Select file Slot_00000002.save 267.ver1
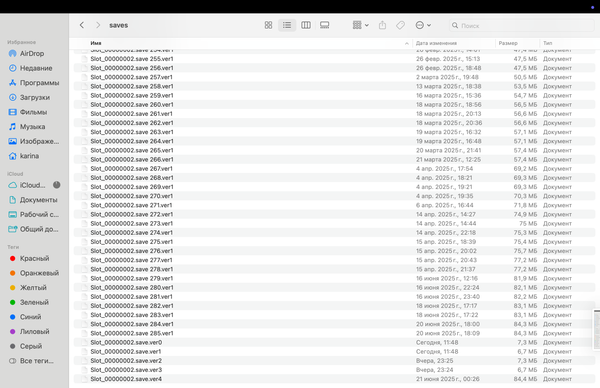This screenshot has width=600, height=388. pyautogui.click(x=334, y=169)
